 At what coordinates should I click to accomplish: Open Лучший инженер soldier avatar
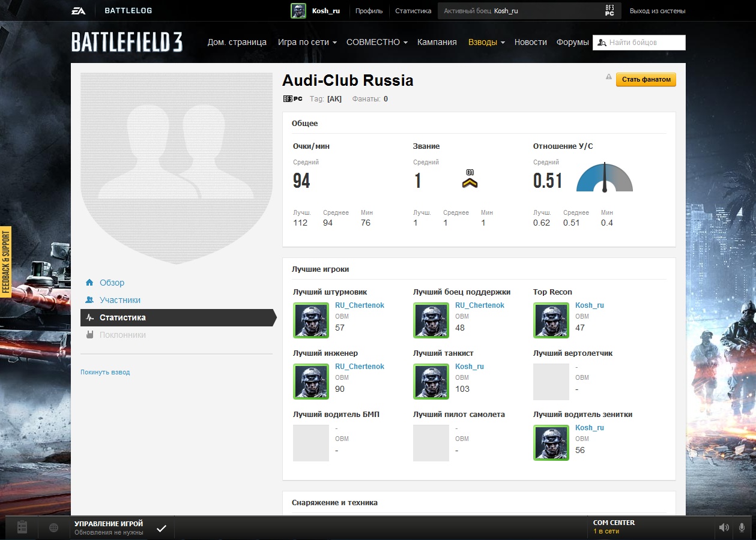pos(311,382)
